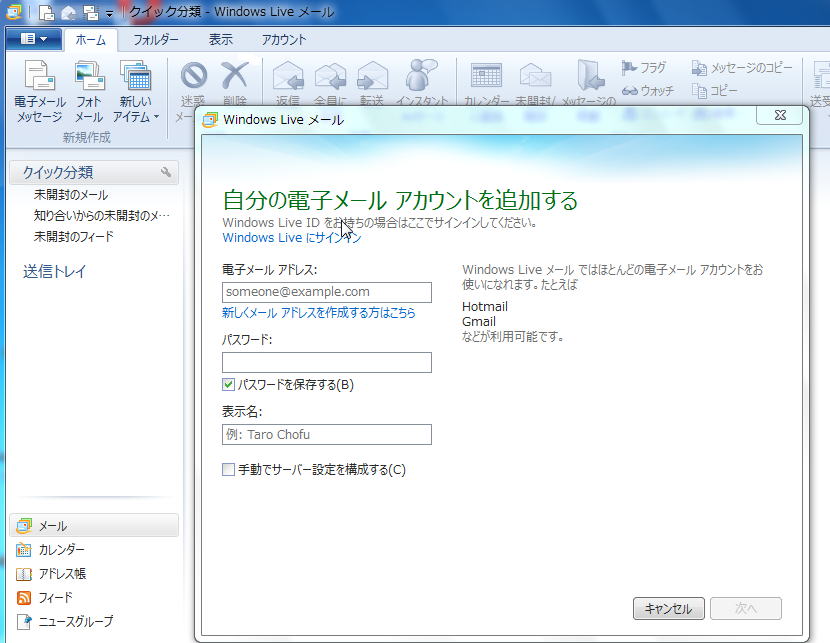Switch to the アカウント ribbon tab
830x643 pixels.
point(284,40)
